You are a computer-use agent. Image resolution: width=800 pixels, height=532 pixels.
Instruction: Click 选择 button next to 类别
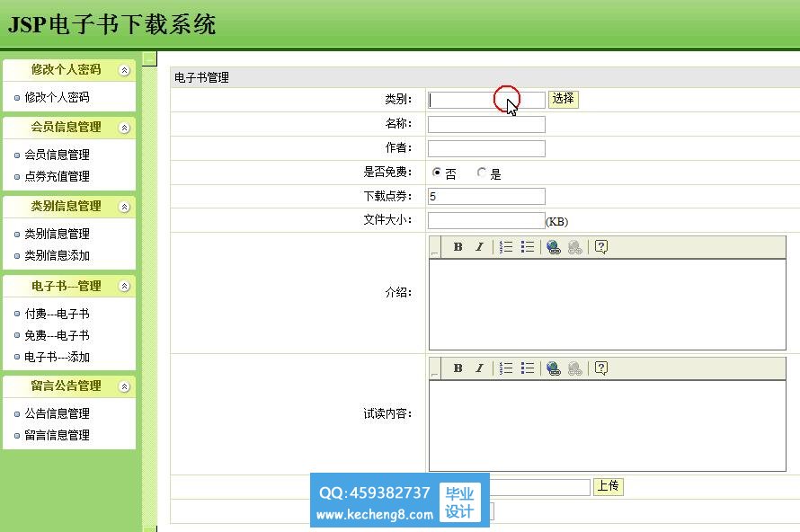[564, 99]
